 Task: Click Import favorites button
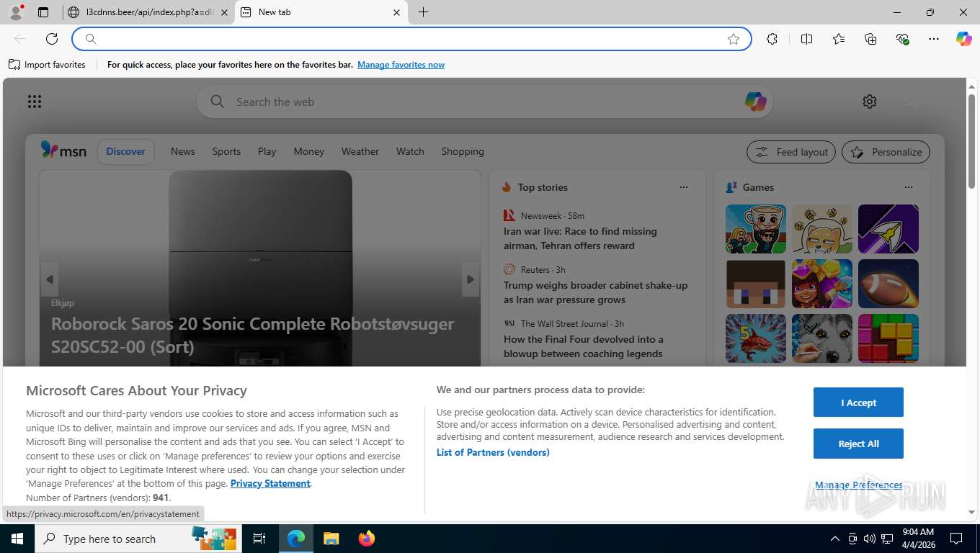pyautogui.click(x=48, y=65)
